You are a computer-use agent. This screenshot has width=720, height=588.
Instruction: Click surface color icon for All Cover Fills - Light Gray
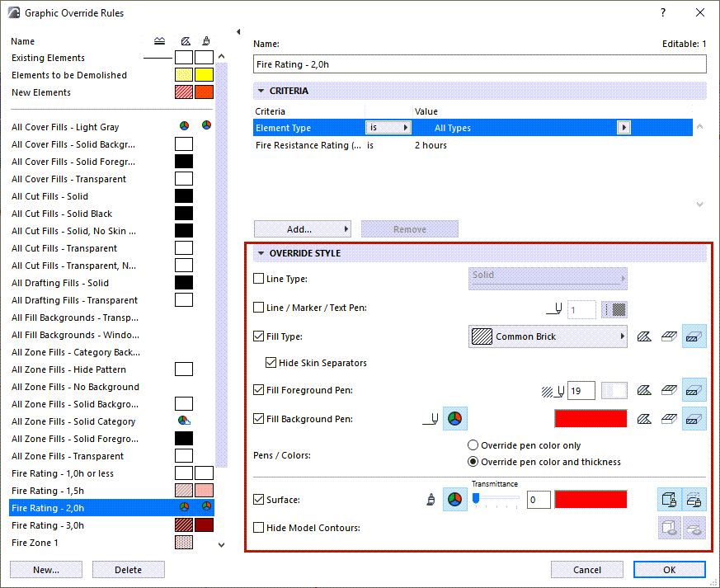tap(207, 125)
